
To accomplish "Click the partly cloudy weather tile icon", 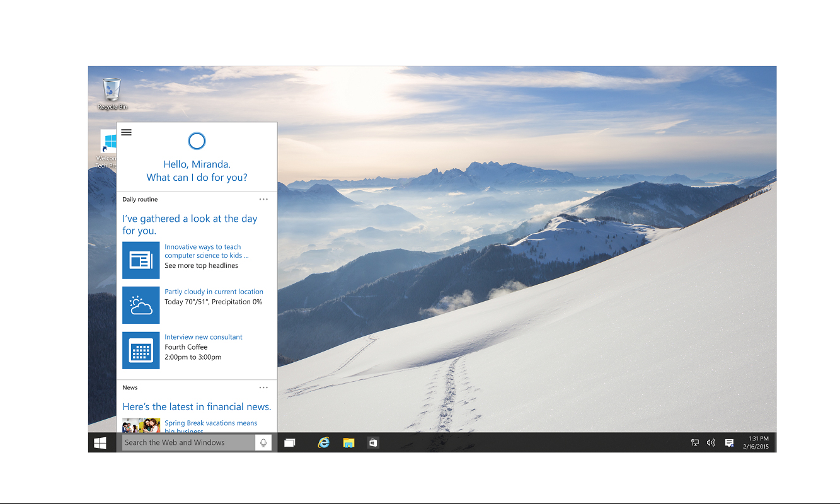I will [141, 305].
